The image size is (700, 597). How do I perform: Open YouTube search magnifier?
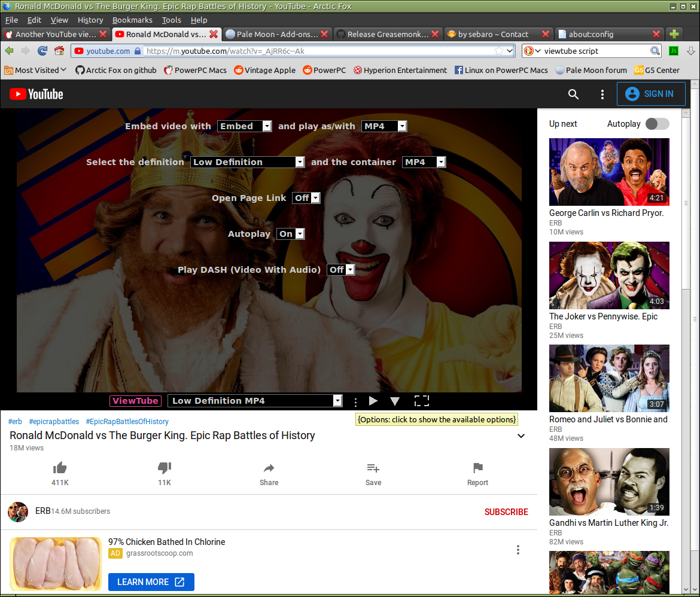click(x=573, y=95)
